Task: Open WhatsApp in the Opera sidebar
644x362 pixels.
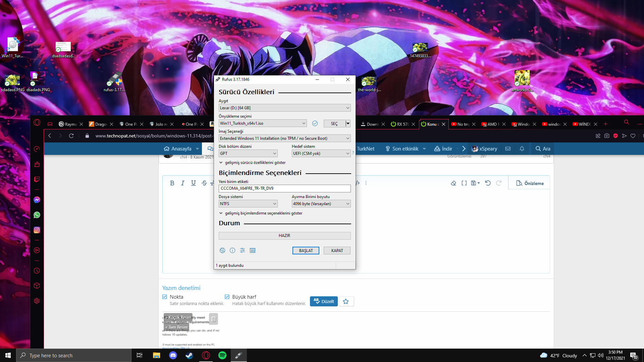Action: click(37, 215)
